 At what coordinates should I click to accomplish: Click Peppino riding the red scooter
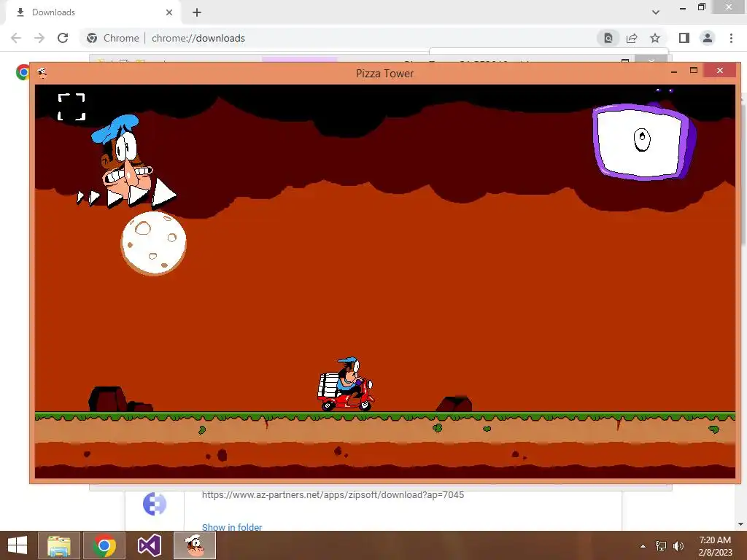[x=347, y=384]
